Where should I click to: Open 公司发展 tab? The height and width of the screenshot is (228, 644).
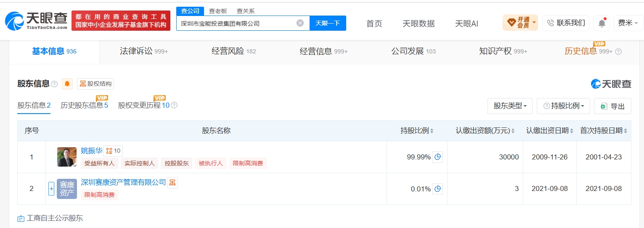coord(413,51)
